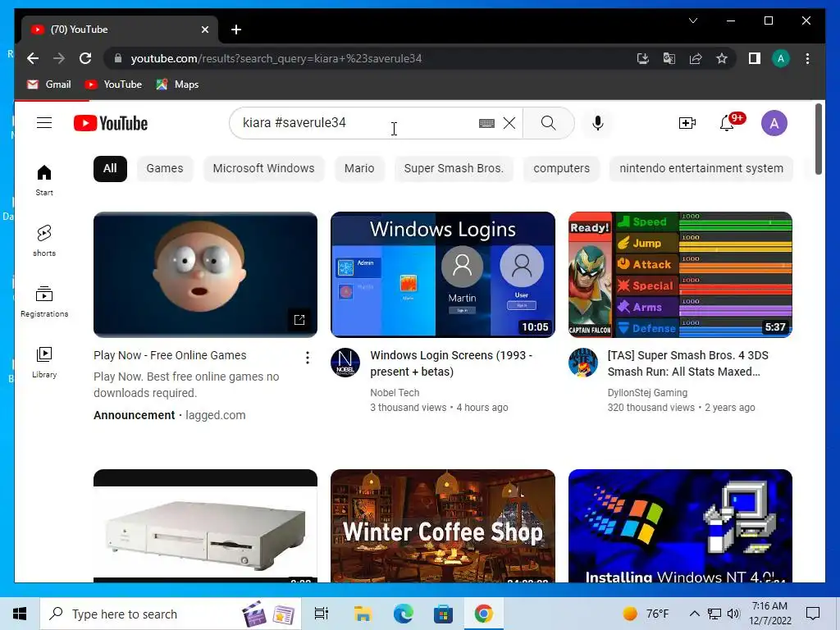The width and height of the screenshot is (840, 630).
Task: Filter results by Games chip
Action: pyautogui.click(x=165, y=169)
